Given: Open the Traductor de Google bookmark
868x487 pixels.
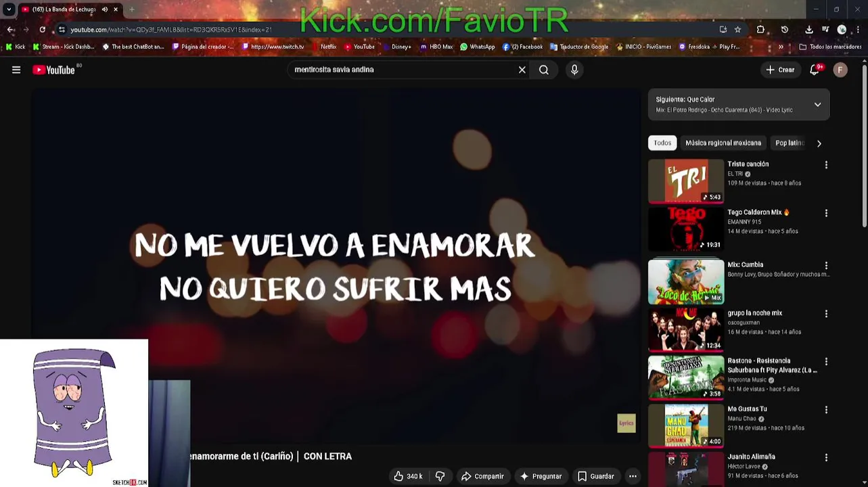Looking at the screenshot, I should [579, 47].
